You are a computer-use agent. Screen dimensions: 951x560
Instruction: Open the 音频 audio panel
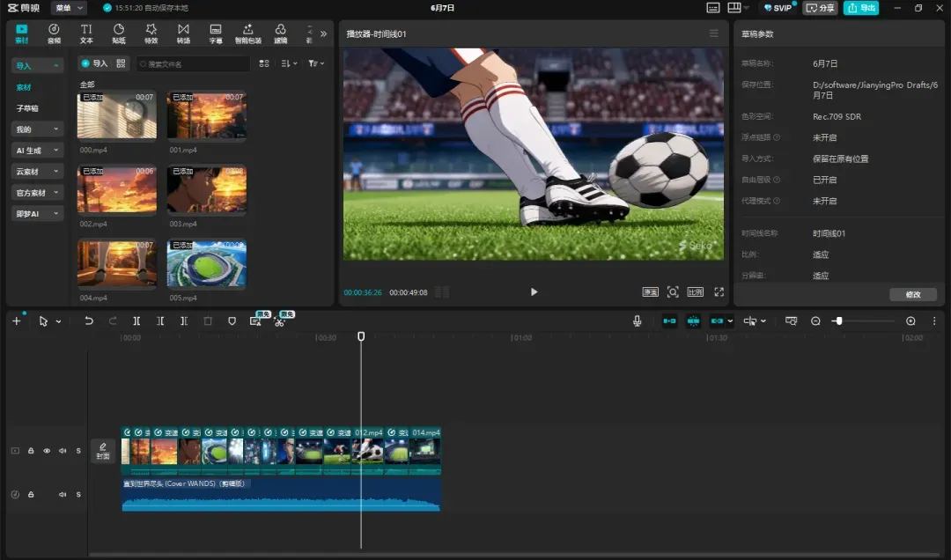tap(54, 33)
